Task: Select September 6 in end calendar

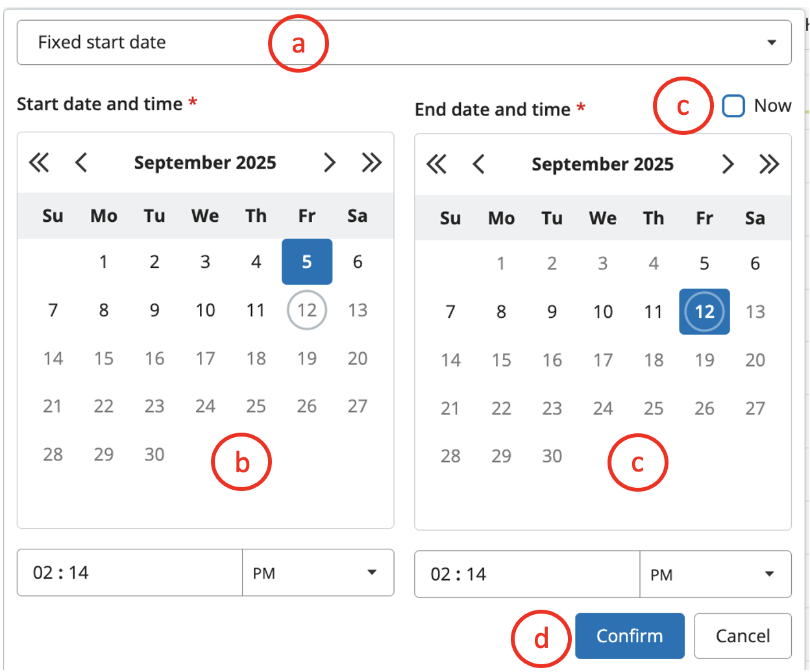Action: coord(755,263)
